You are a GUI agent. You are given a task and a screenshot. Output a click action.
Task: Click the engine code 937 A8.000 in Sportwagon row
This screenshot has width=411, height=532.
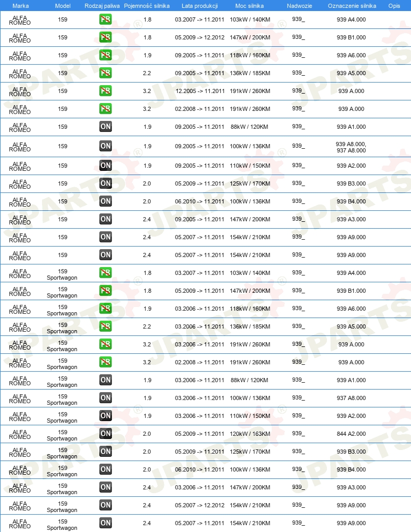(351, 398)
